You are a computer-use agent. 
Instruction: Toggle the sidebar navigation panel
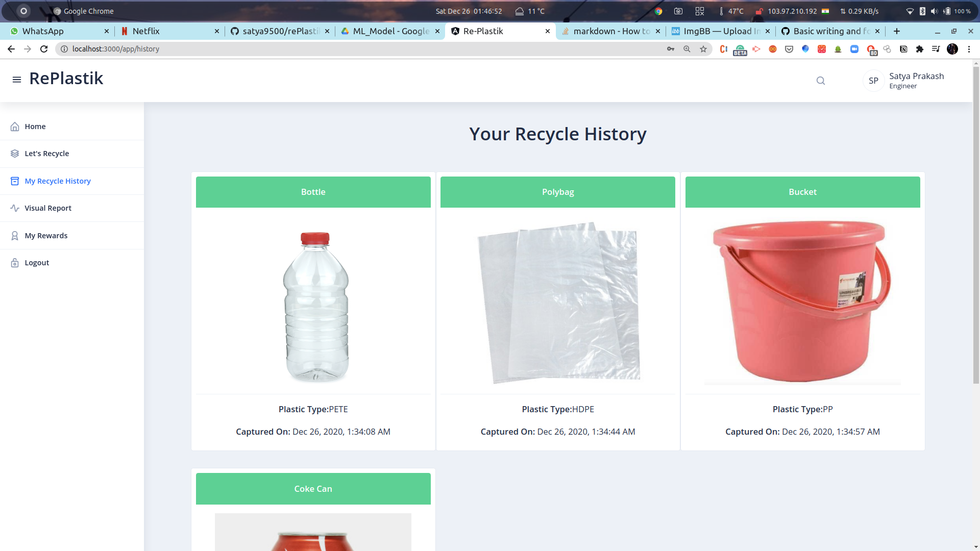[16, 80]
